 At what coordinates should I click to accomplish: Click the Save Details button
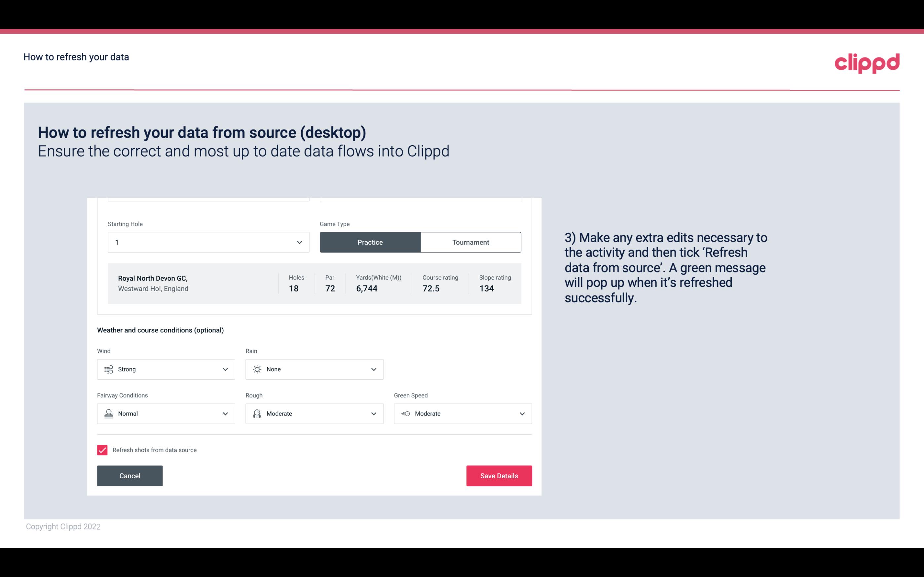pos(499,476)
